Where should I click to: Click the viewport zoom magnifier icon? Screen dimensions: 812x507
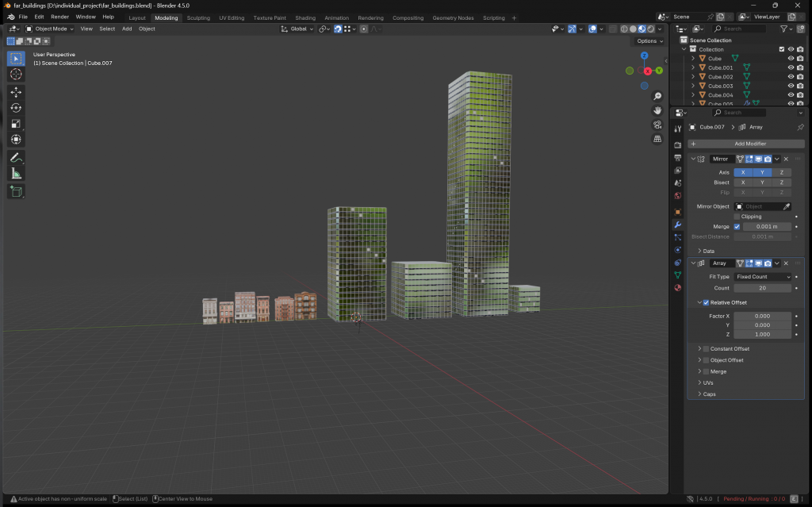(657, 97)
